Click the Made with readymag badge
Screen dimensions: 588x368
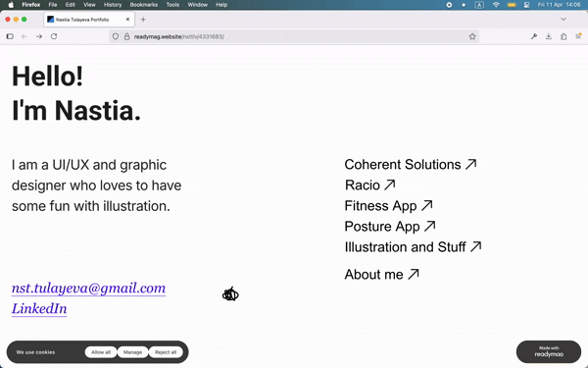[549, 352]
